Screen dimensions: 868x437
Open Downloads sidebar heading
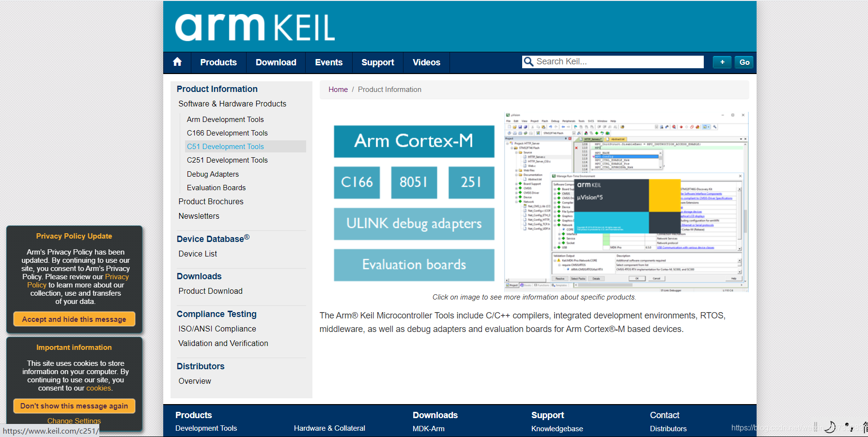tap(199, 276)
